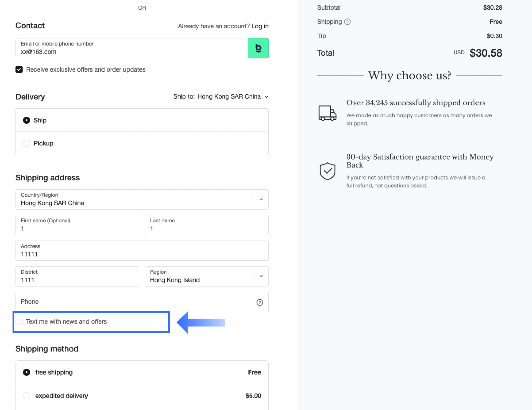Click the Why choose us? heading
Viewport: 532px width, 410px height.
point(409,75)
